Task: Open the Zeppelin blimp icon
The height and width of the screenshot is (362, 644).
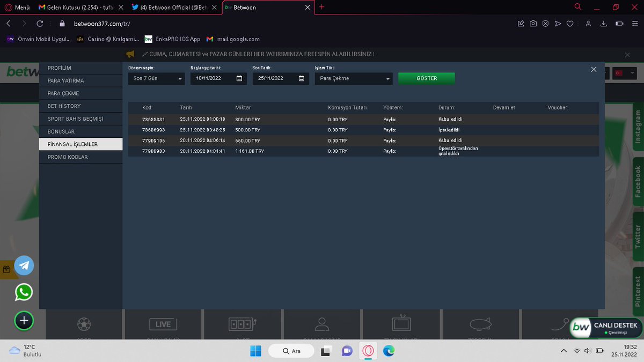Action: click(480, 324)
